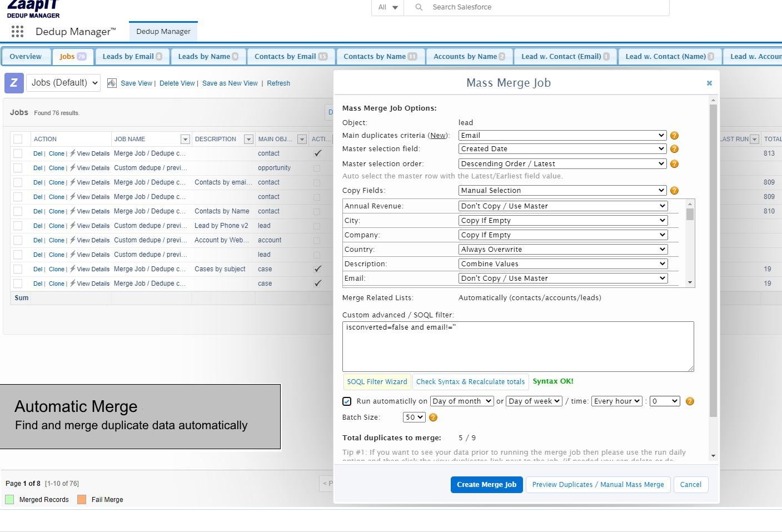Switch to the Contacts by Email tab
This screenshot has width=782, height=532.
[x=291, y=57]
